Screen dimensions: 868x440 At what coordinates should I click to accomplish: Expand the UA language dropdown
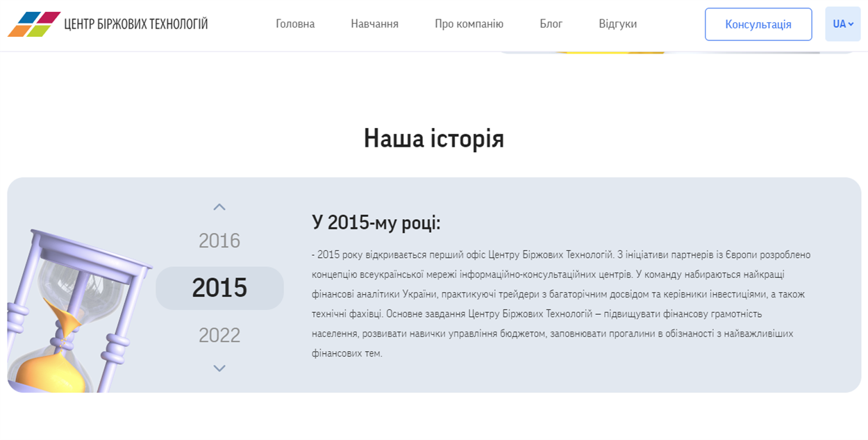(843, 24)
